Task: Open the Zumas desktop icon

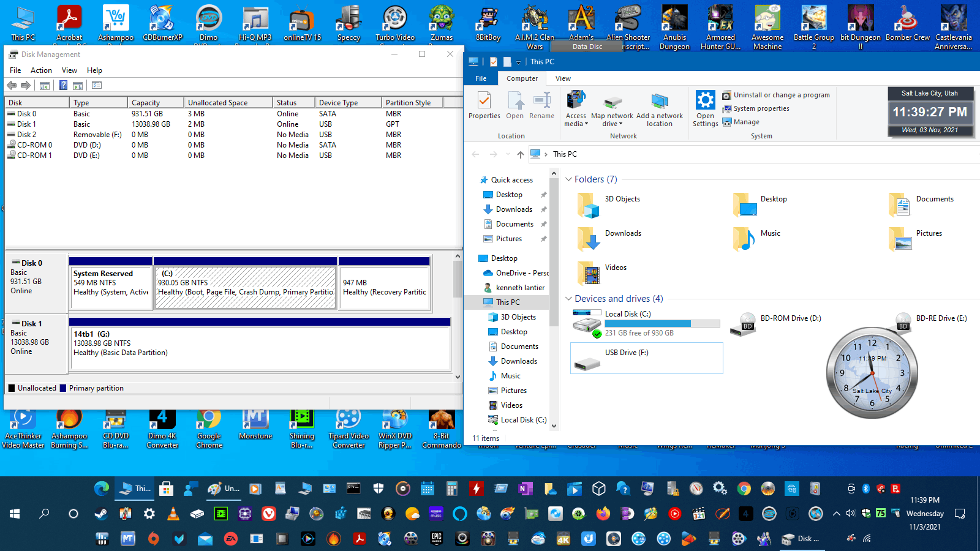Action: pos(442,23)
